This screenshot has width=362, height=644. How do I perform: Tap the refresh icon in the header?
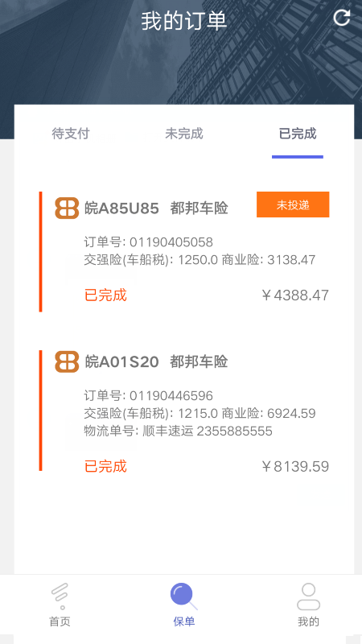tap(341, 18)
